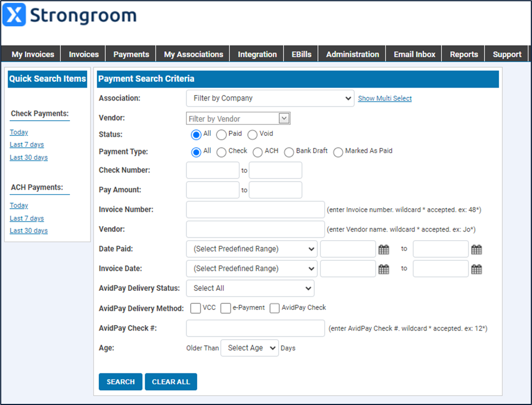Click Quick Search Items header
The width and height of the screenshot is (532, 405).
coord(47,79)
